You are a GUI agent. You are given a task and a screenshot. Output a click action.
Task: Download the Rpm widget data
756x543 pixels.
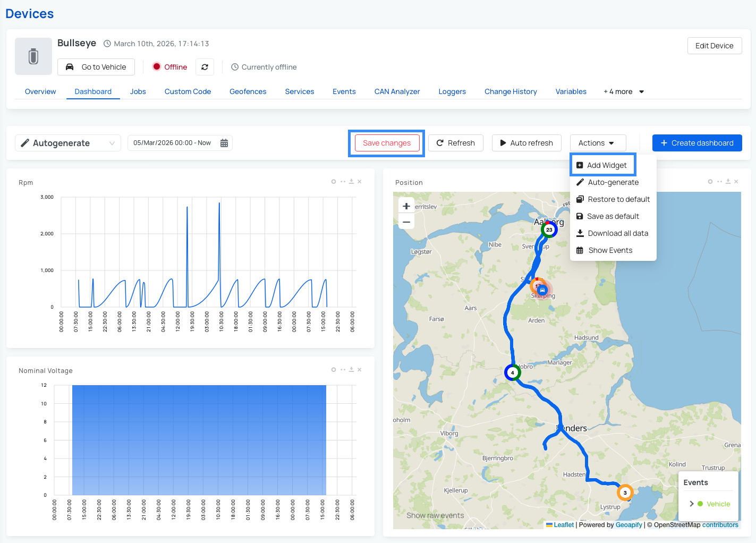pyautogui.click(x=351, y=182)
